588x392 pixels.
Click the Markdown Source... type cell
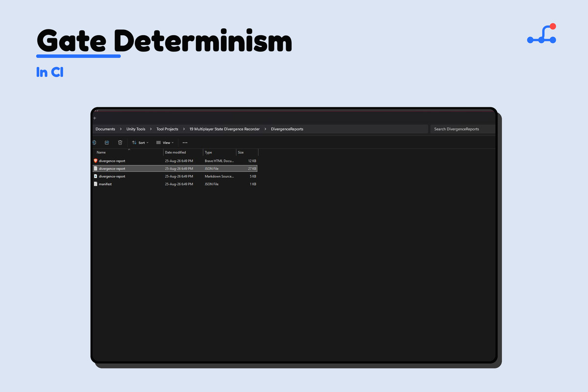220,176
